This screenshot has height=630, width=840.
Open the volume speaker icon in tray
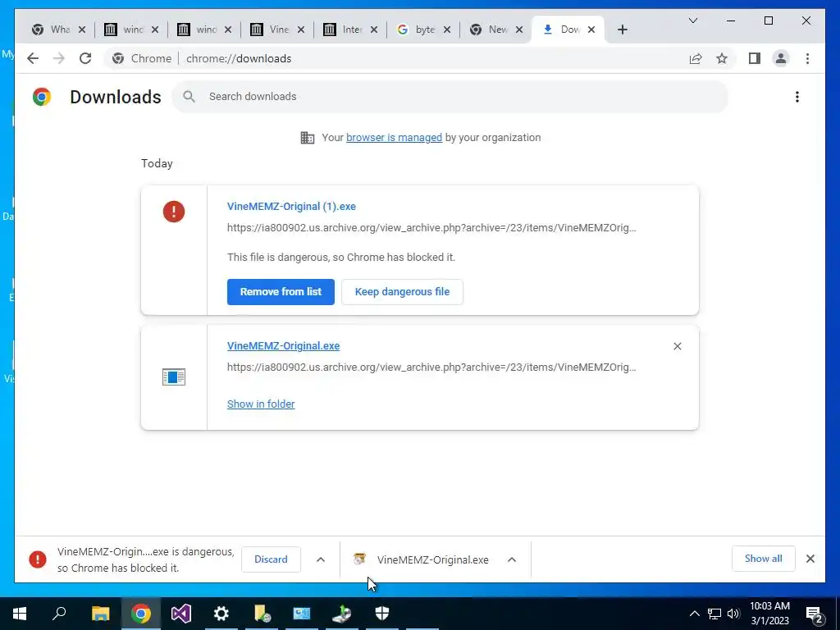click(733, 614)
